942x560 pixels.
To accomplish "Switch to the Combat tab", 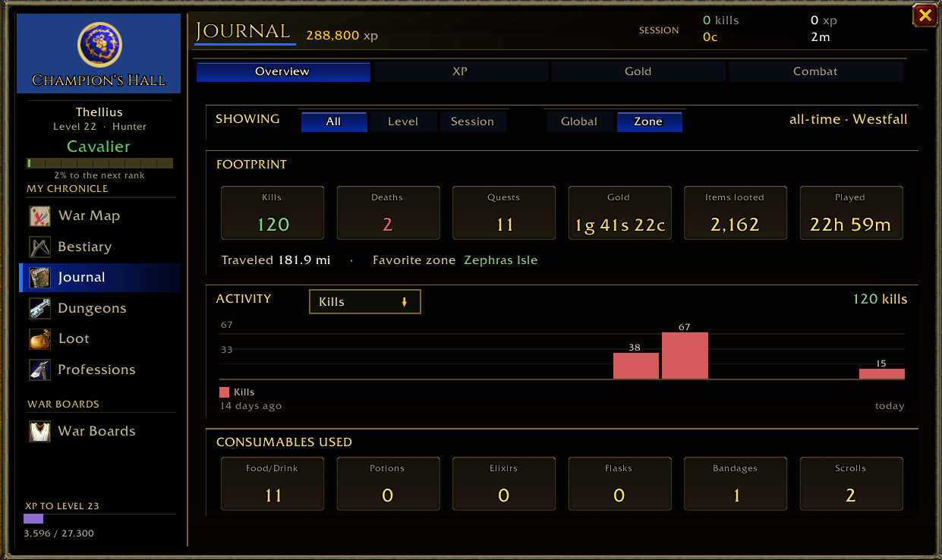I will (816, 71).
